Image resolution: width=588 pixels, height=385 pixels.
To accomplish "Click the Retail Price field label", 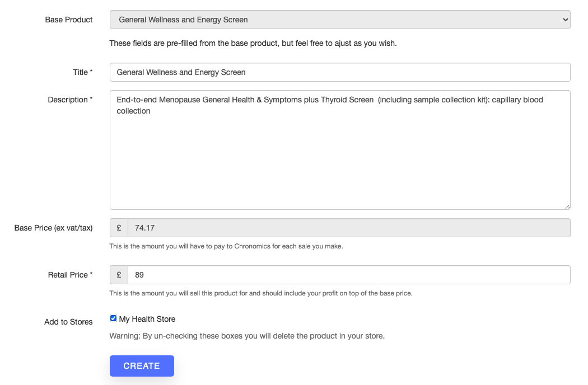I will pos(70,275).
